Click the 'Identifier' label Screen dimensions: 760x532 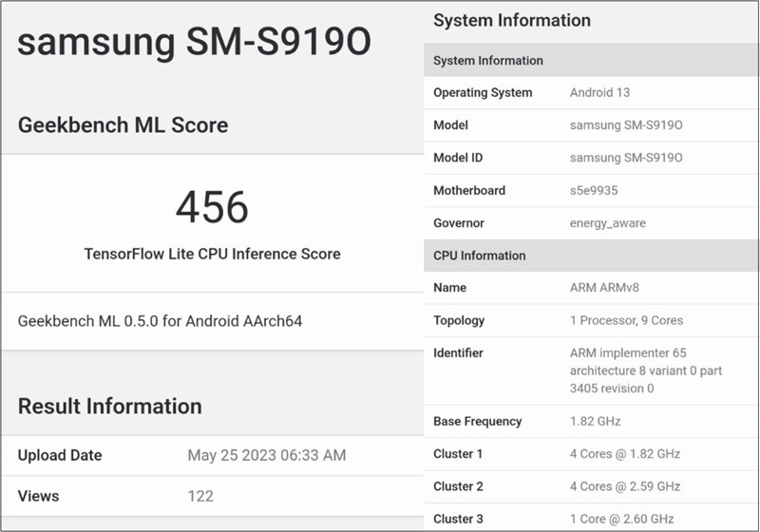[458, 352]
